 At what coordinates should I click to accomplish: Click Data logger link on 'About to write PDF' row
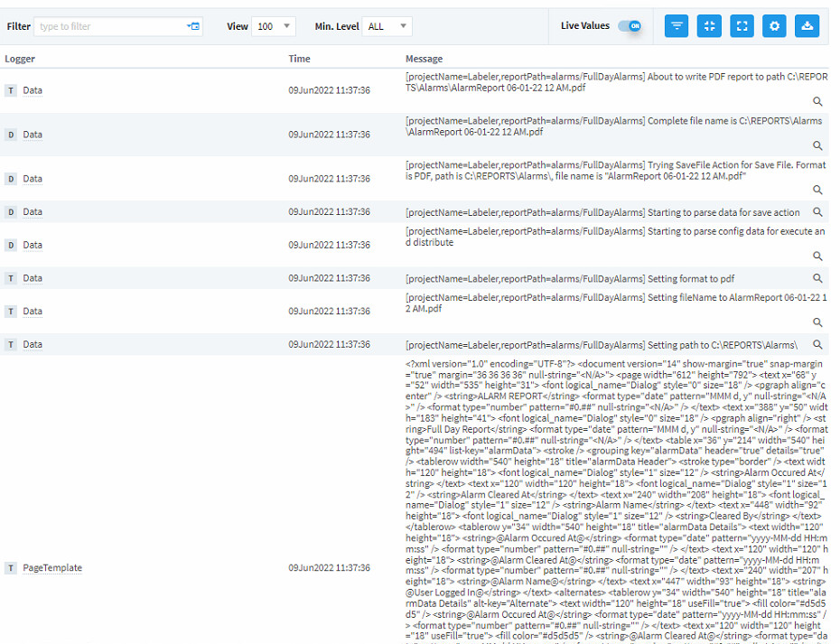click(x=33, y=90)
